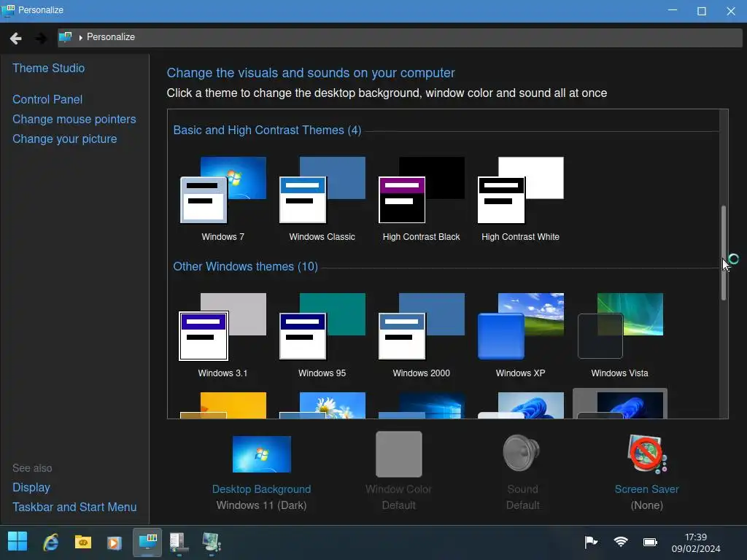Open the Action Center flag icon
The width and height of the screenshot is (747, 560).
coord(591,542)
